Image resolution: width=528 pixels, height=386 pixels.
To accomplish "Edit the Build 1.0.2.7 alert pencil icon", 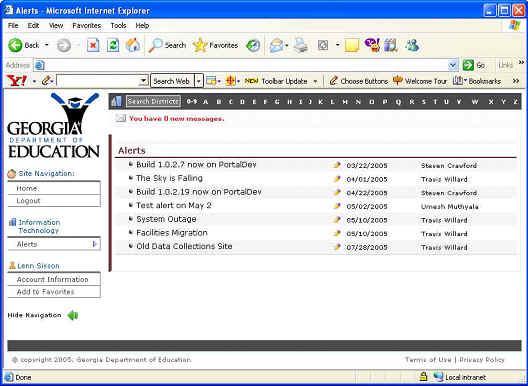I will click(x=337, y=165).
